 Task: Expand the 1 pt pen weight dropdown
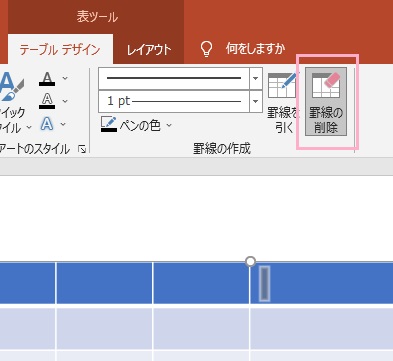tap(256, 101)
